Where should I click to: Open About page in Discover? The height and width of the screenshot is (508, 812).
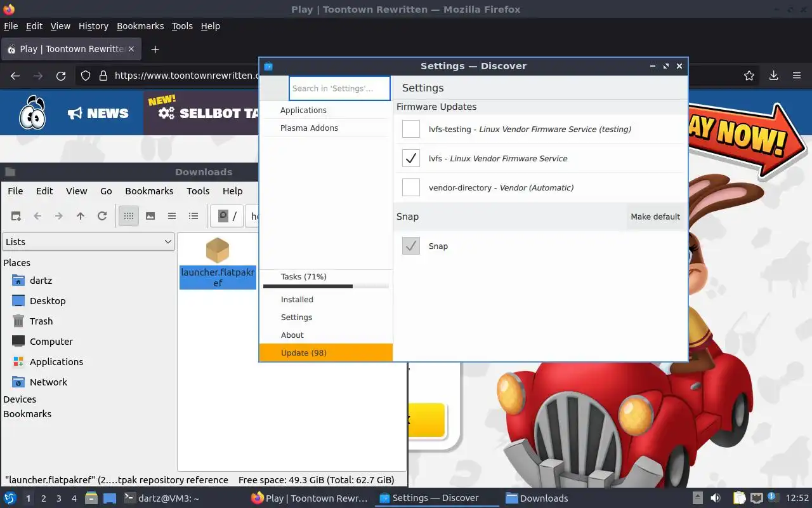click(x=326, y=335)
